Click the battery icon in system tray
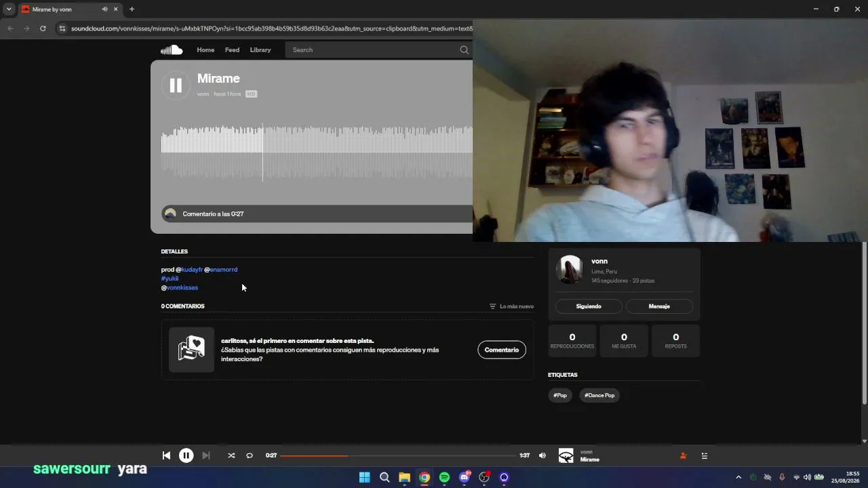Viewport: 868px width, 488px height. [819, 477]
